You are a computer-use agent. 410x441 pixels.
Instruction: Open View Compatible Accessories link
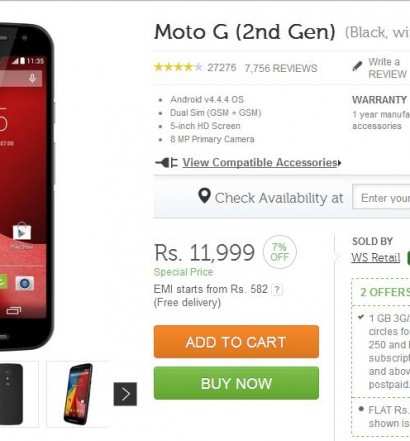pos(262,163)
